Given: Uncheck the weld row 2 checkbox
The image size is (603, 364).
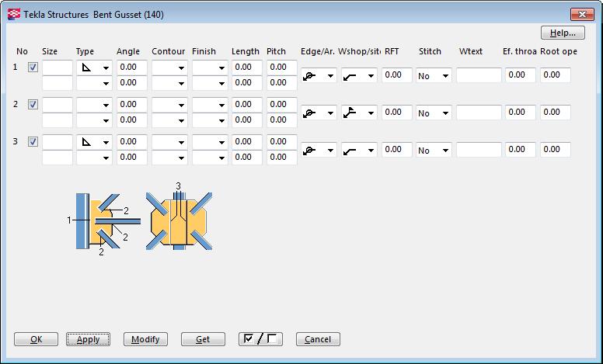Looking at the screenshot, I should 33,105.
